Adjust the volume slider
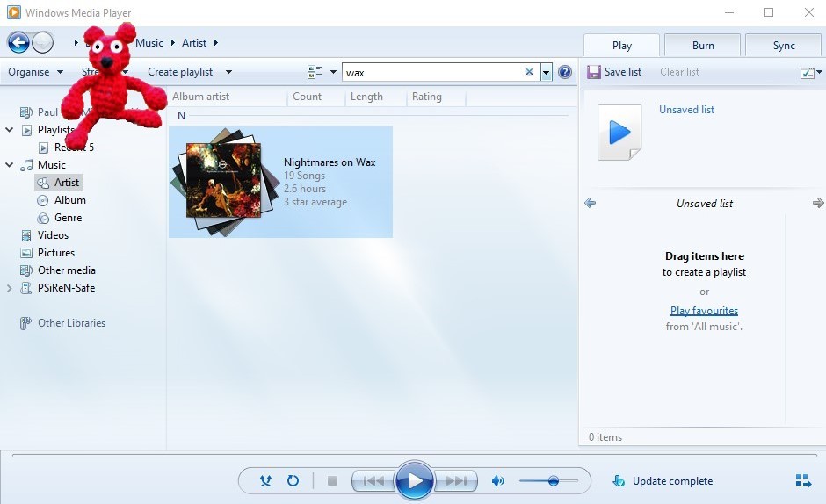 (x=548, y=481)
